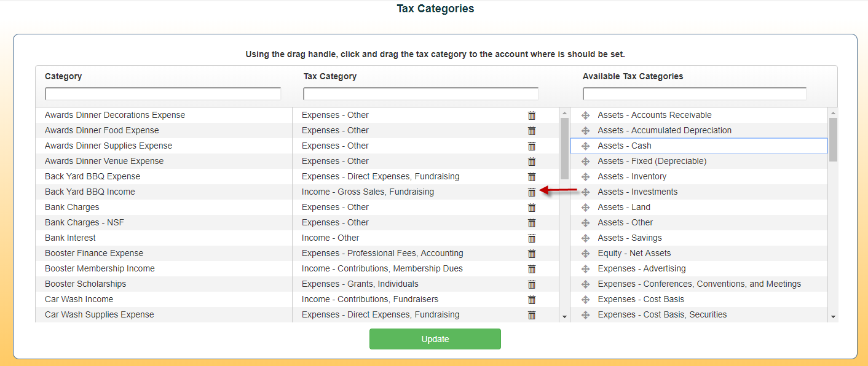Click drag handle next to Equity - Net Assets

click(x=585, y=254)
